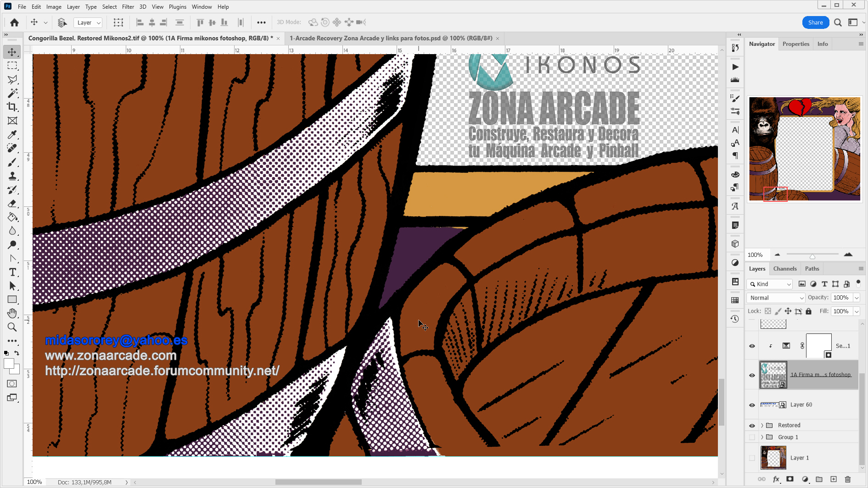868x488 pixels.
Task: Hide the Restored group visibility
Action: [x=752, y=426]
